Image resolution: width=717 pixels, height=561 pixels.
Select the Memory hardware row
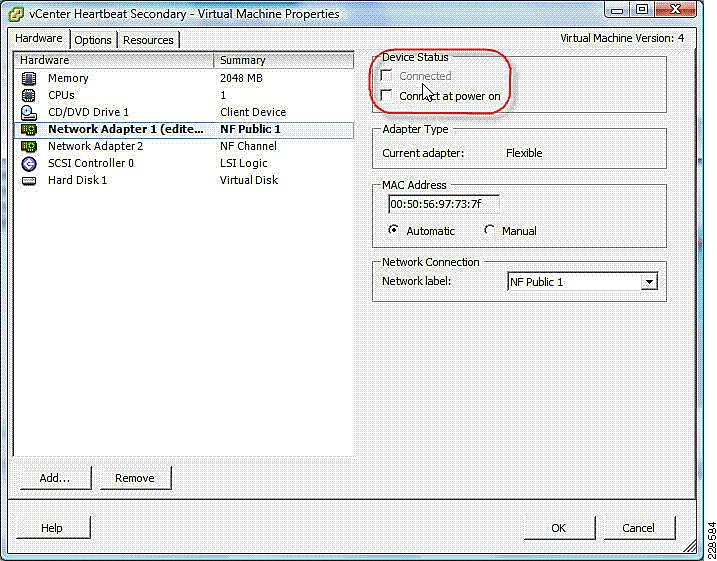pos(184,79)
